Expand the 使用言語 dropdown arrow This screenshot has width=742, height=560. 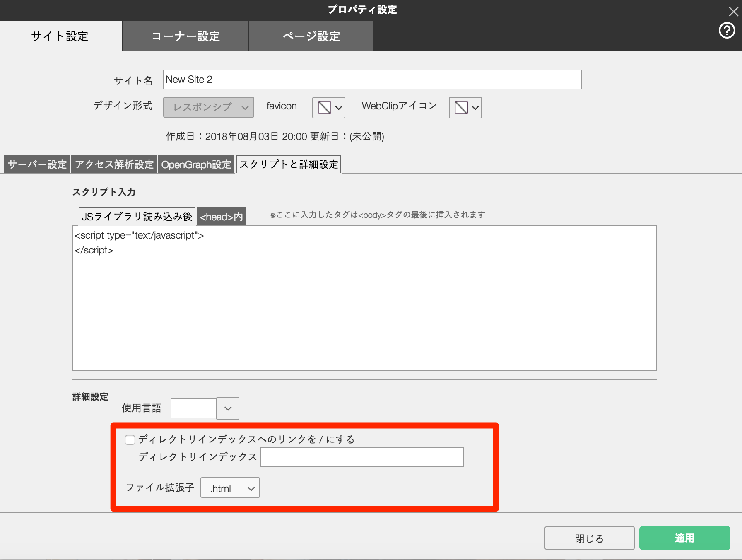[x=228, y=408]
